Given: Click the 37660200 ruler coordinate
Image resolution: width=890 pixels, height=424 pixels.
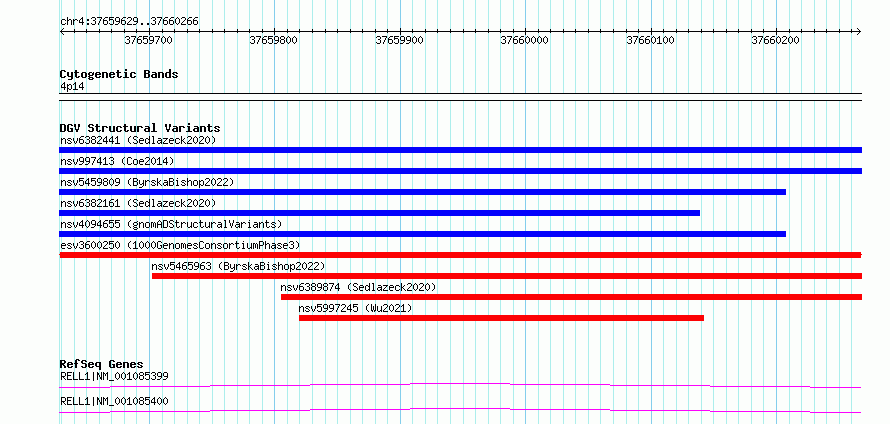Looking at the screenshot, I should point(775,40).
